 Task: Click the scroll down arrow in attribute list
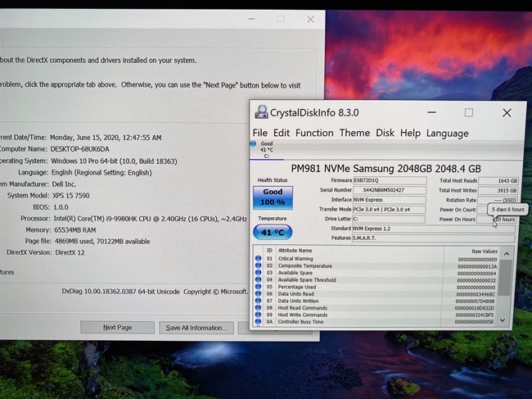(x=503, y=320)
